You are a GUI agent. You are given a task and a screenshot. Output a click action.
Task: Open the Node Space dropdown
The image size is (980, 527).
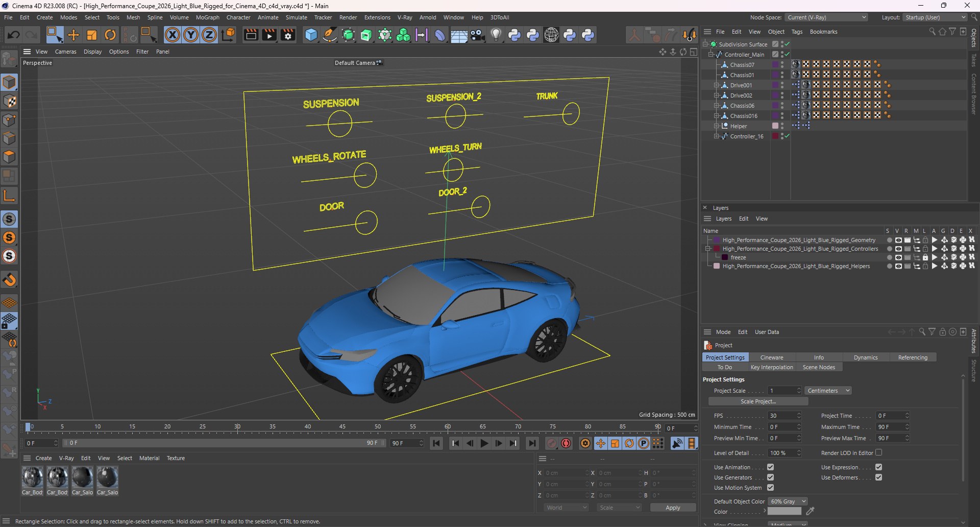(826, 17)
